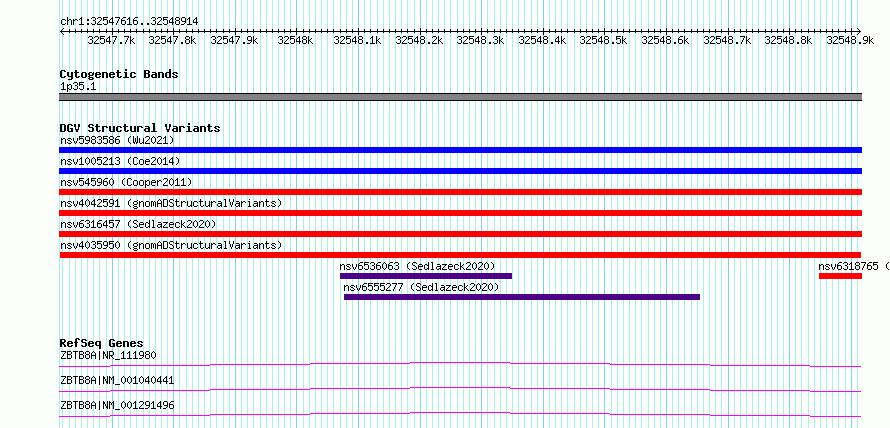Click the right arrowhead of the ruler
The image size is (890, 428).
coord(859,31)
